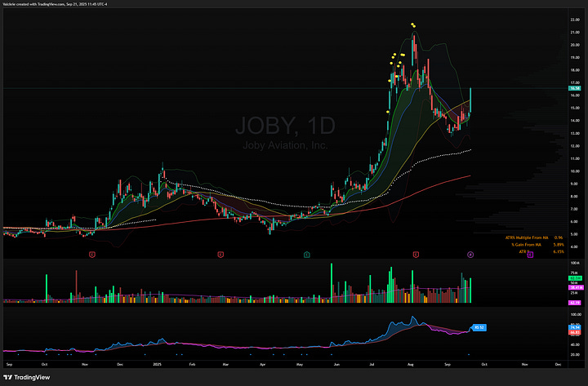Click the Aug label on time axis
Screen dimensions: 588x386
tap(410, 364)
